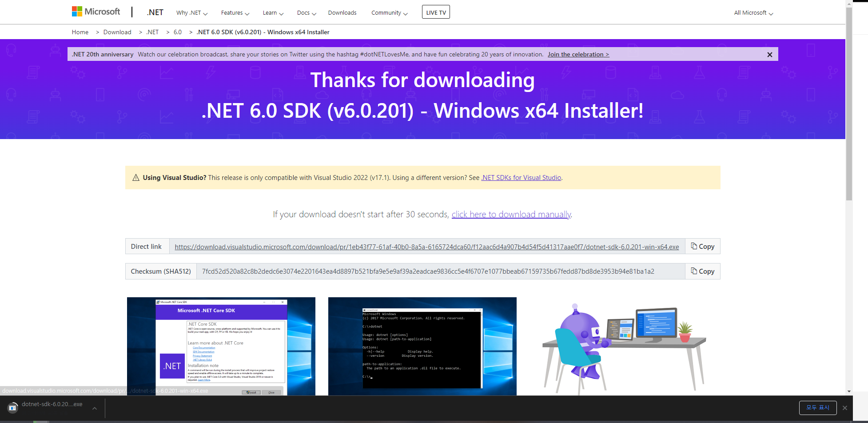
Task: Expand the Why .NET menu
Action: pyautogui.click(x=192, y=13)
